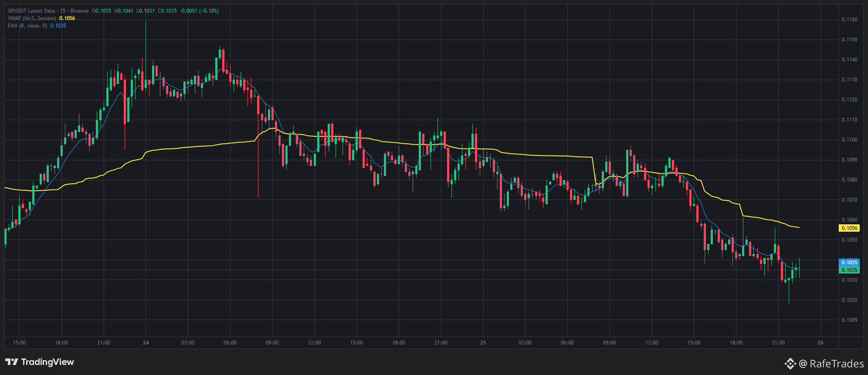Click the yellow VWAP value in the legend

coord(67,18)
